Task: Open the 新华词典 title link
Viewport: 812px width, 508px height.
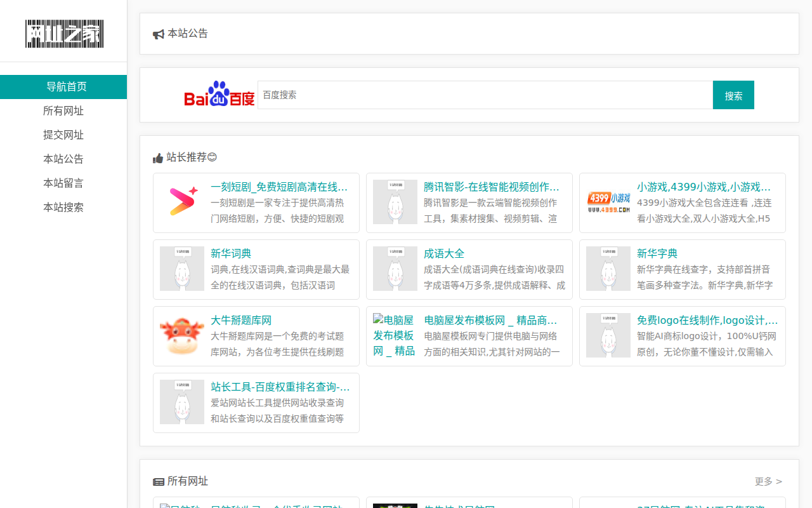Action: pos(231,254)
